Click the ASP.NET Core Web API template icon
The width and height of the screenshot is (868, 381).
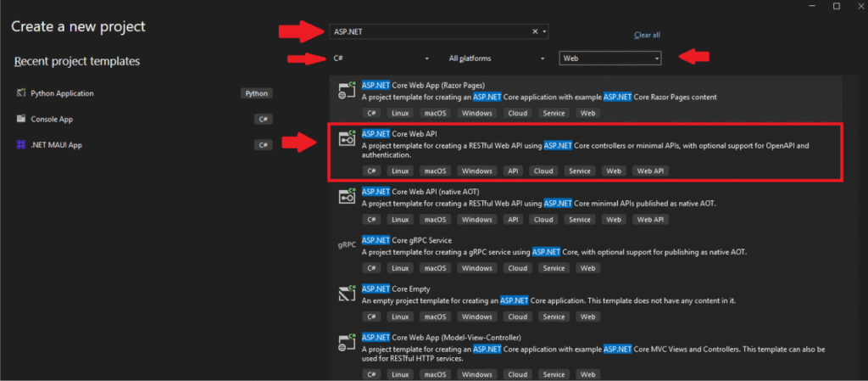pyautogui.click(x=346, y=139)
